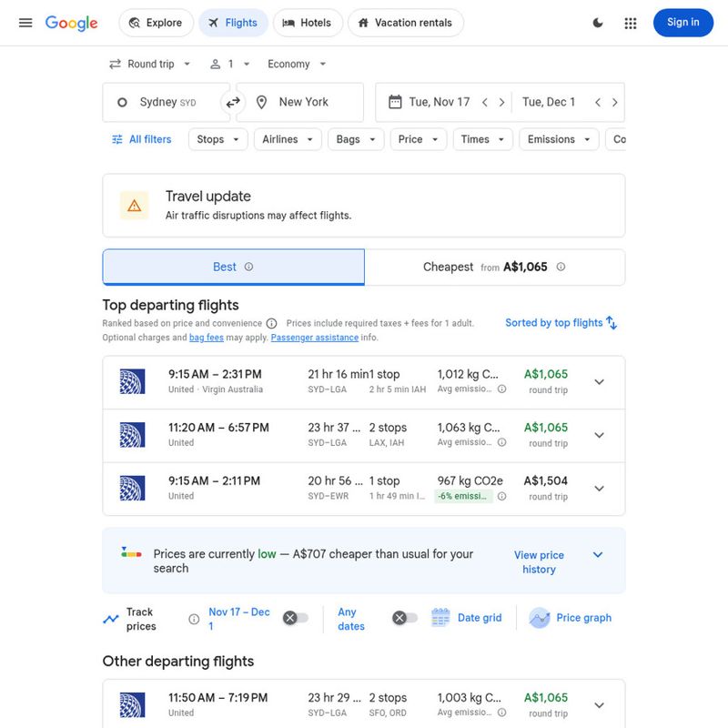Show emissions info for A$1,504 flight
Image resolution: width=728 pixels, height=728 pixels.
[502, 496]
